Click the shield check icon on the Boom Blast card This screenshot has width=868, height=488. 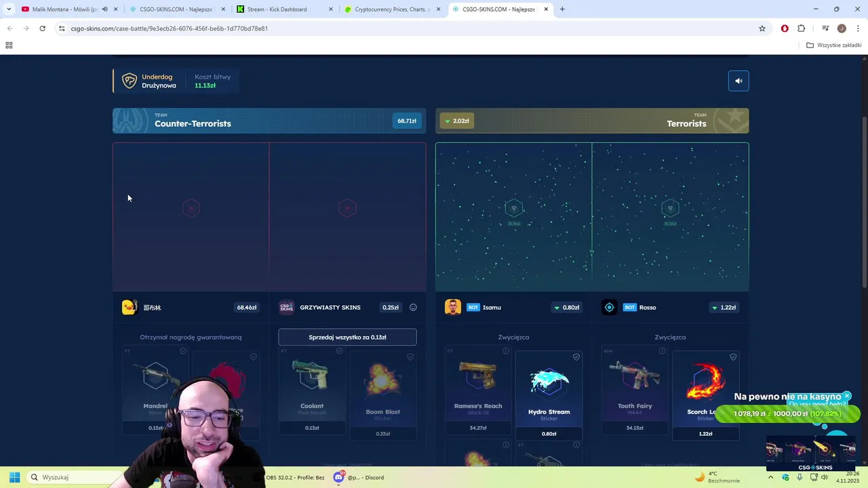pyautogui.click(x=410, y=357)
